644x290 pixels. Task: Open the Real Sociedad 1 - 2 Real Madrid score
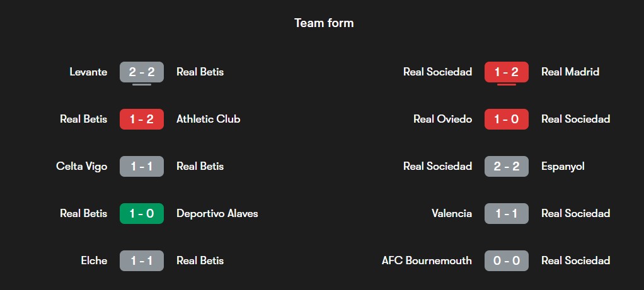point(507,72)
